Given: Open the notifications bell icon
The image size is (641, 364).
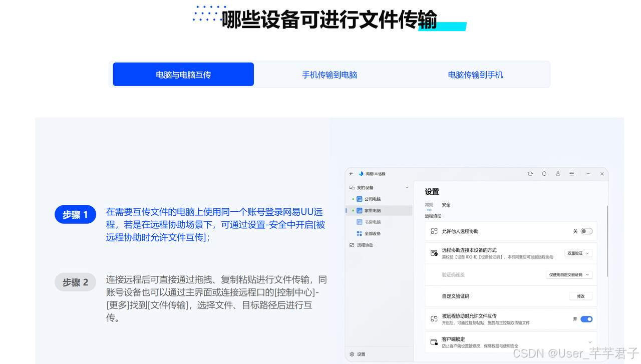Looking at the screenshot, I should 544,174.
